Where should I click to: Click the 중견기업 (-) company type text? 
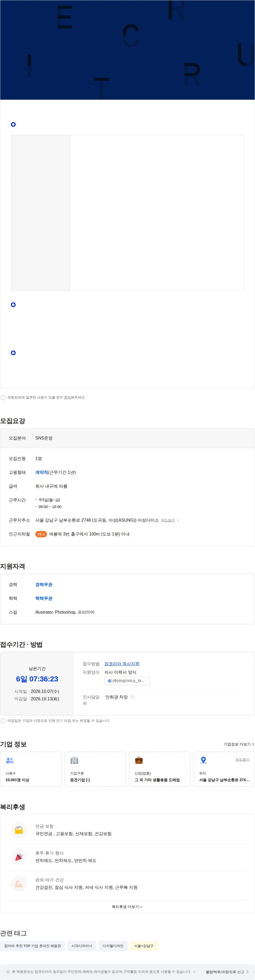[80, 780]
